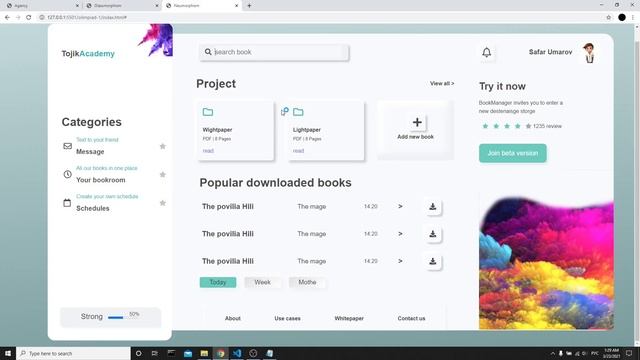Click the first rating star
This screenshot has width=640, height=360.
(x=485, y=126)
